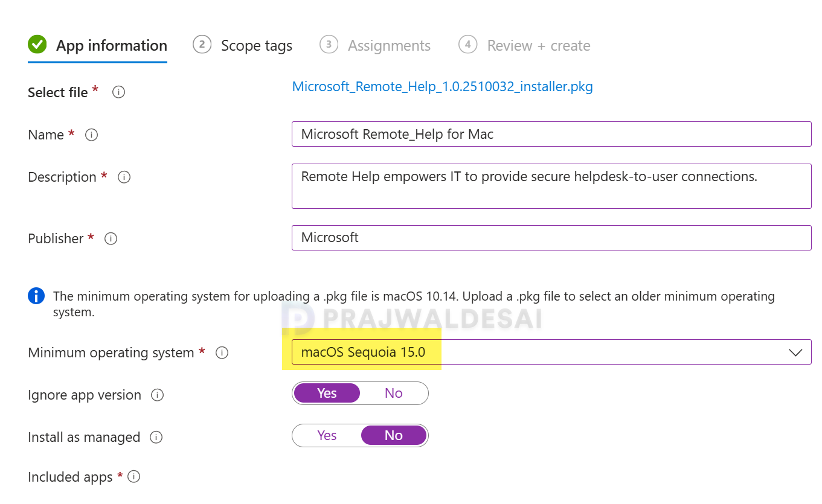Set Ignore app version to Yes
822x504 pixels.
(x=327, y=394)
